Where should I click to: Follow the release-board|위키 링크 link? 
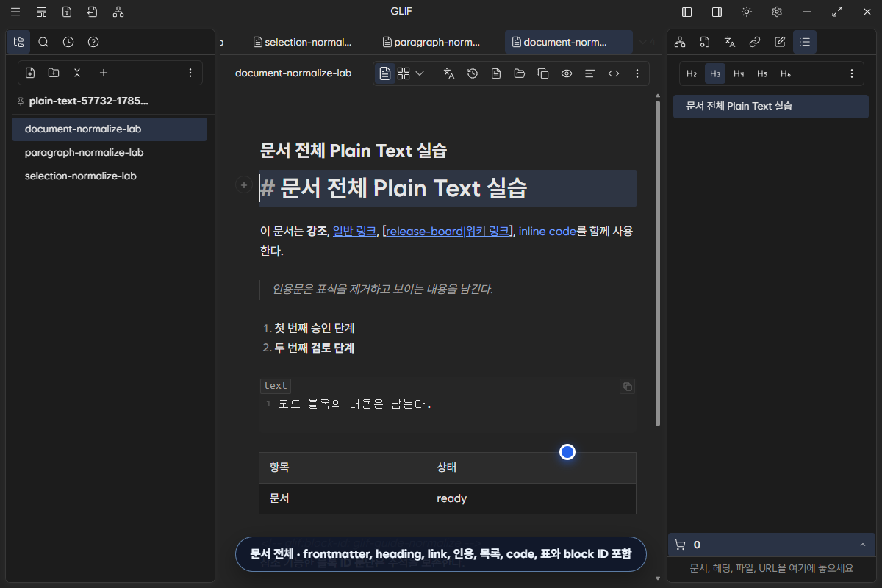448,231
